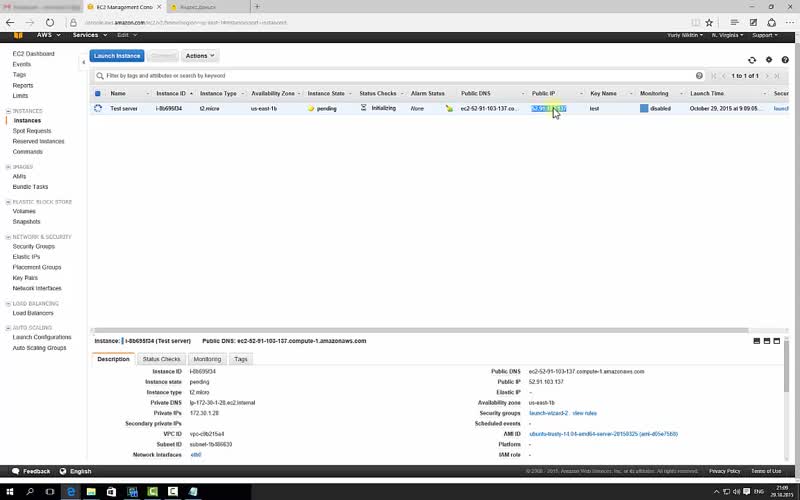This screenshot has height=500, width=800.
Task: Open the gear settings for table columns
Action: pyautogui.click(x=769, y=60)
